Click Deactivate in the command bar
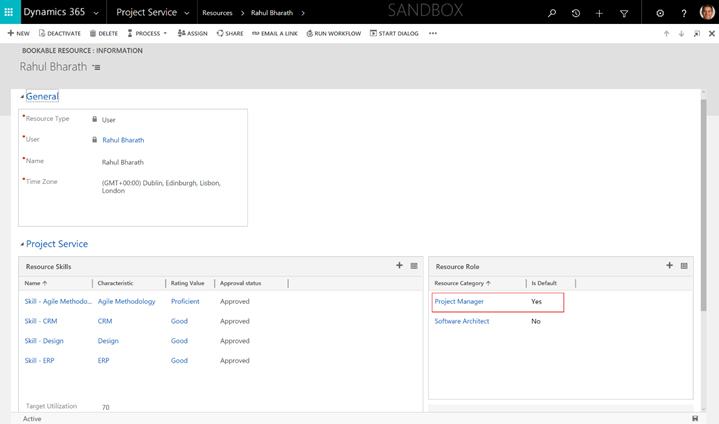719x424 pixels. click(60, 33)
